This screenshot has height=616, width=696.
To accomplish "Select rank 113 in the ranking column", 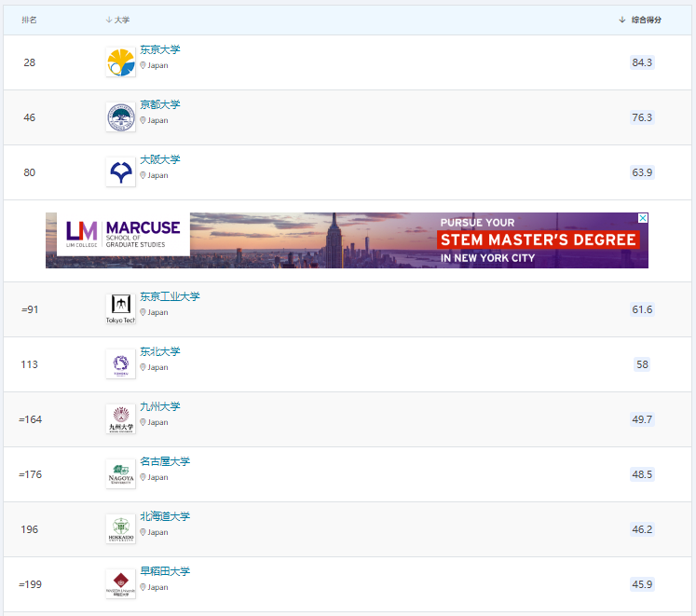I will (x=29, y=364).
